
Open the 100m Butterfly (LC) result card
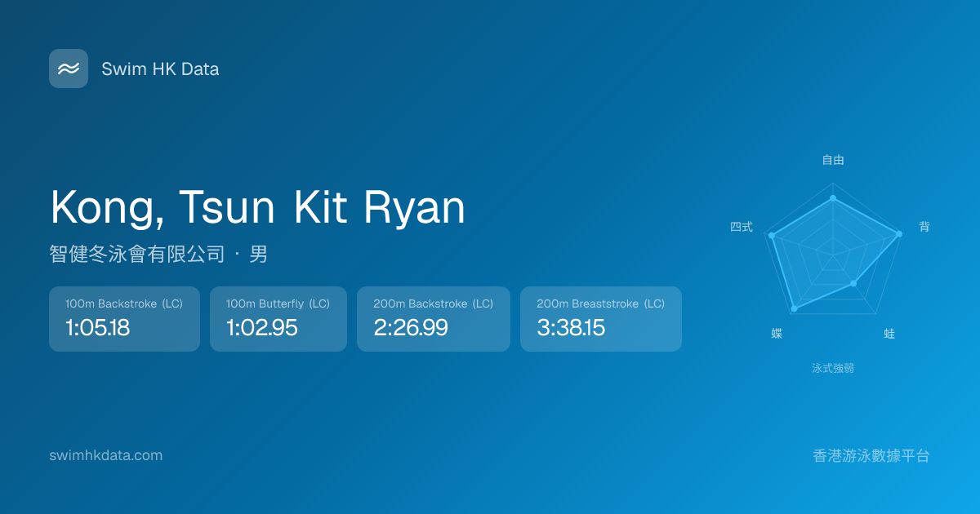coord(278,319)
